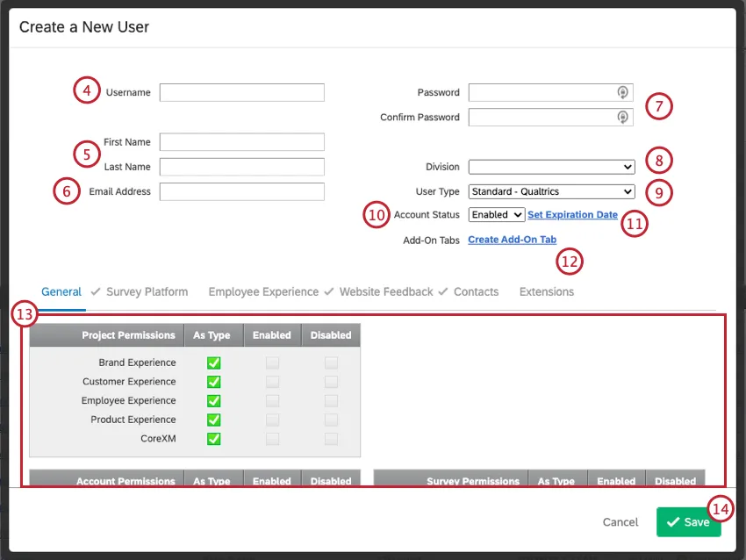
Task: Open the Contacts tab
Action: 476,291
